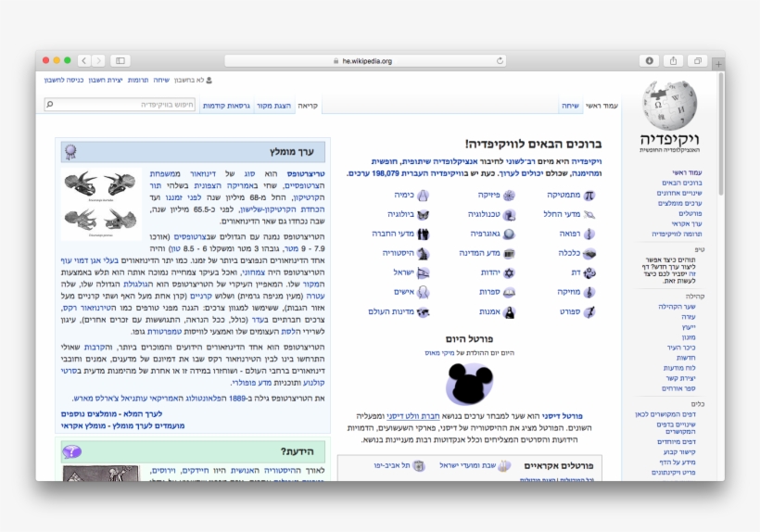The width and height of the screenshot is (760, 532).
Task: Click the דת portal icon
Action: (589, 272)
